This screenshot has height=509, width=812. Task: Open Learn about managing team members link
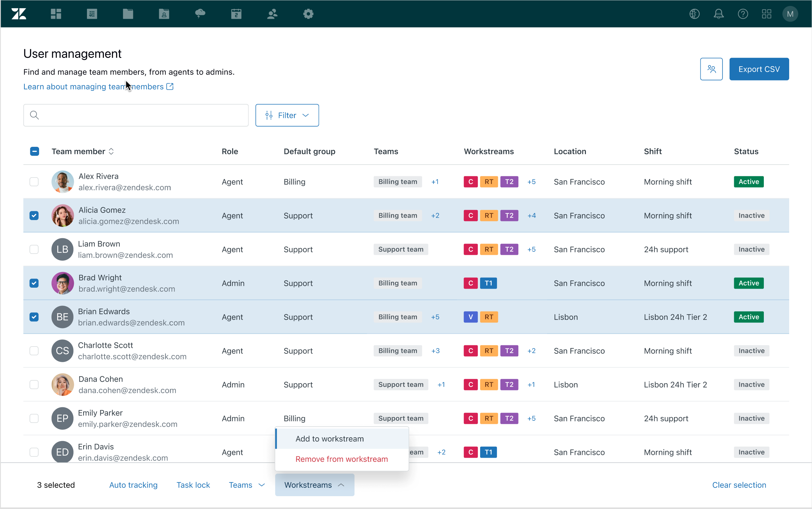(98, 86)
